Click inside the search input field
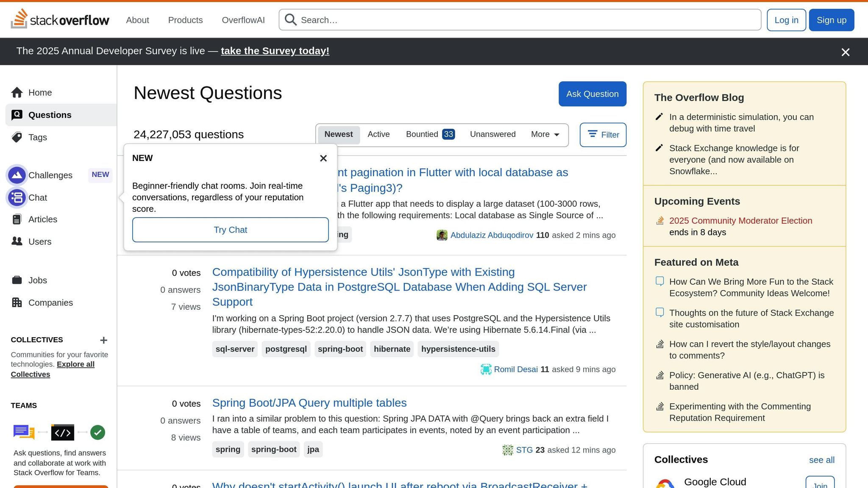The height and width of the screenshot is (488, 868). [466, 19]
